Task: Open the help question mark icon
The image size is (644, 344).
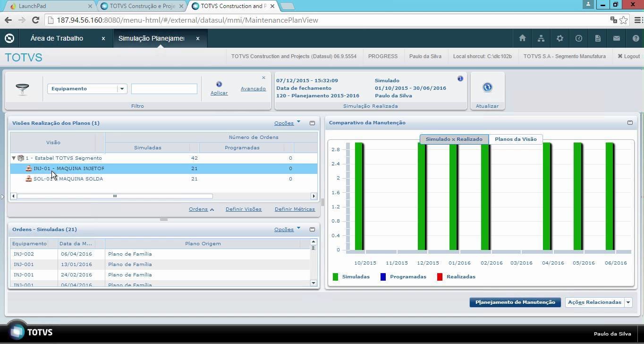Action: click(636, 38)
